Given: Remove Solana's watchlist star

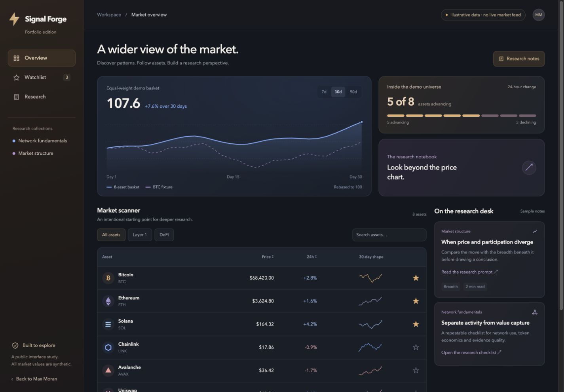Looking at the screenshot, I should [416, 324].
